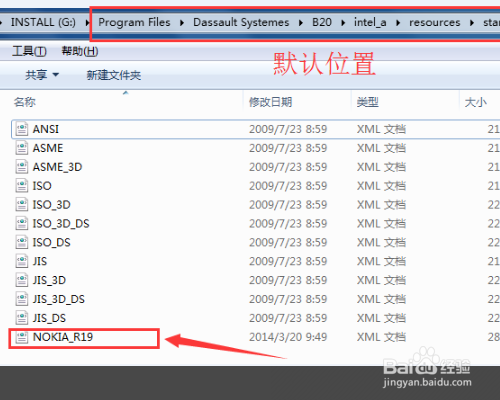Select the ASME file icon
Viewport: 500px width, 400px height.
click(22, 148)
